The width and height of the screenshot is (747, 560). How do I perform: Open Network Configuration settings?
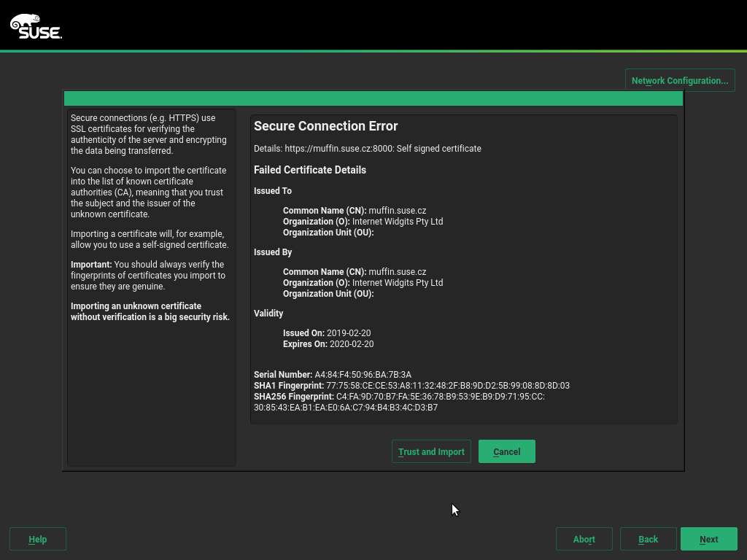coord(679,80)
